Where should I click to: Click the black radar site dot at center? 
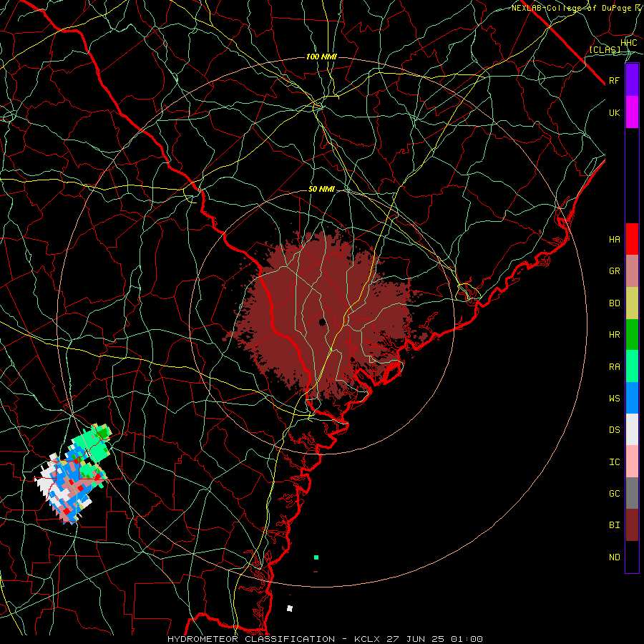pyautogui.click(x=323, y=322)
